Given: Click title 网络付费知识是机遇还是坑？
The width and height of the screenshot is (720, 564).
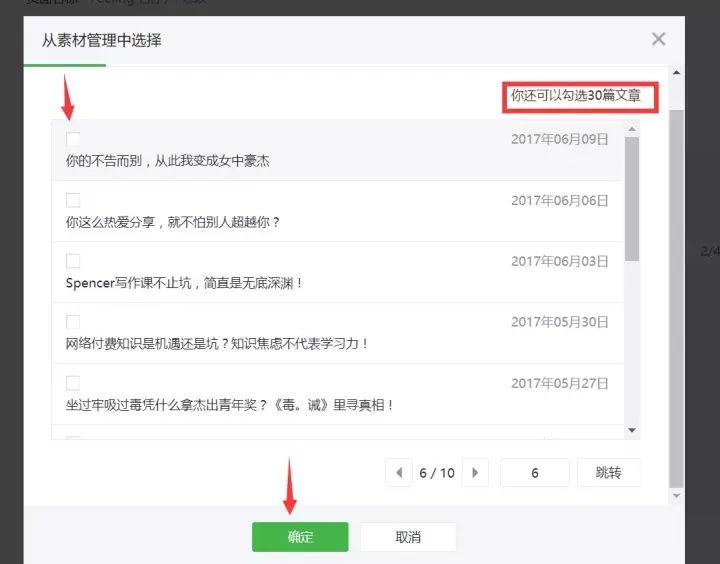Looking at the screenshot, I should pos(148,344).
